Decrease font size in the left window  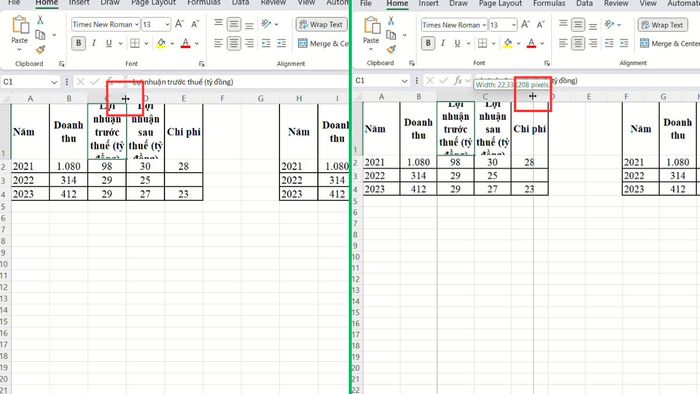195,24
